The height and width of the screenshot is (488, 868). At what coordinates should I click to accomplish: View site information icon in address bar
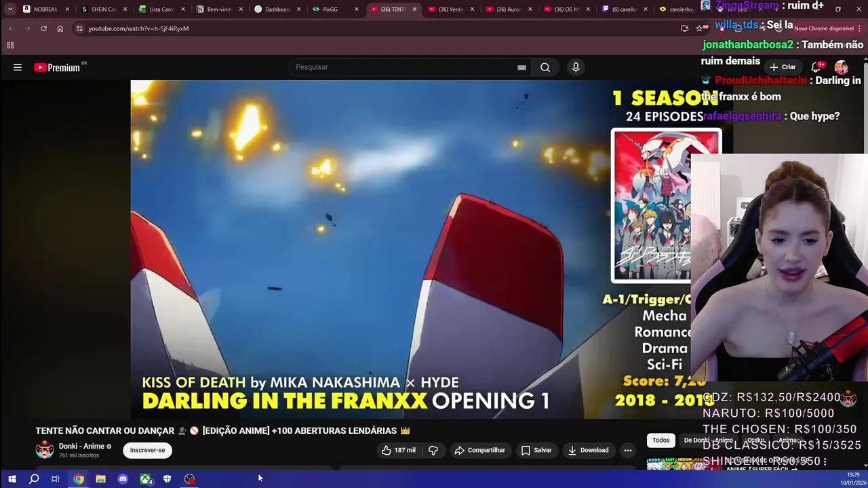[79, 28]
